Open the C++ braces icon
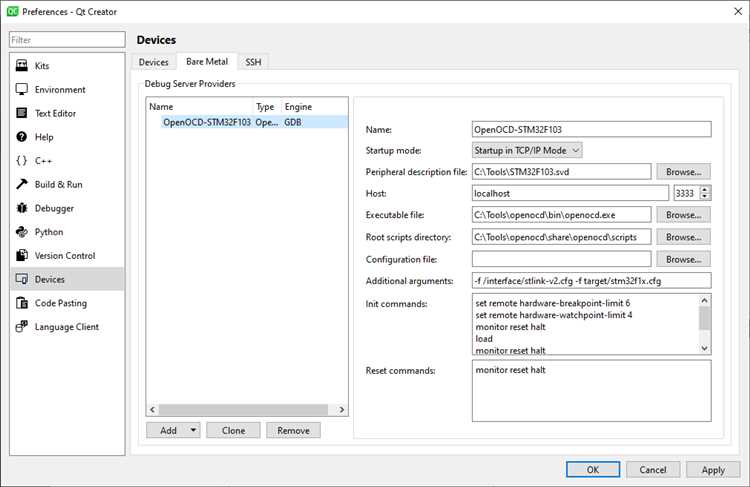The width and height of the screenshot is (750, 487). point(22,161)
